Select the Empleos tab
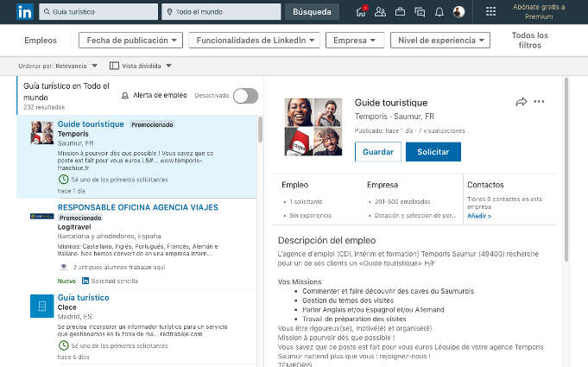Viewport: 588px width, 367px height. point(41,41)
